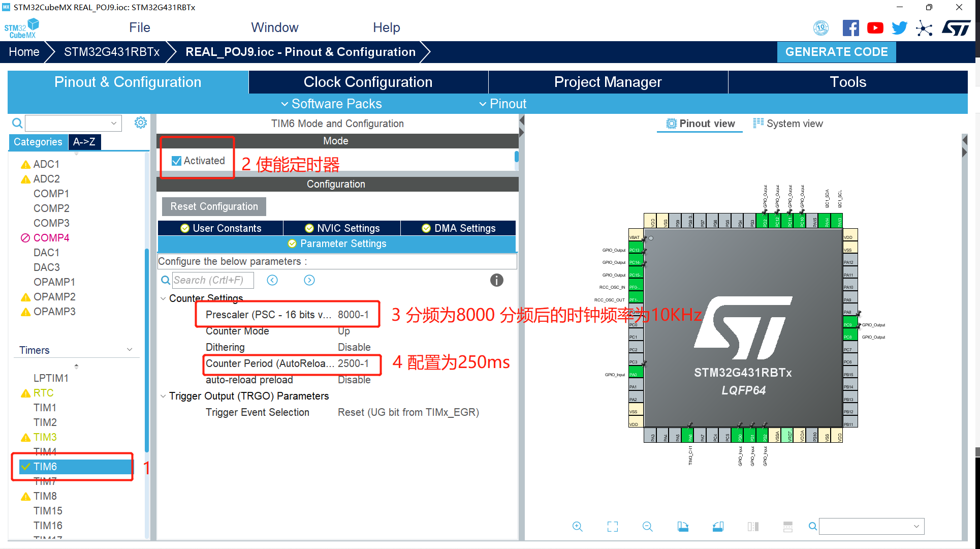
Task: Rotate the chip view counterclockwise
Action: [x=718, y=527]
